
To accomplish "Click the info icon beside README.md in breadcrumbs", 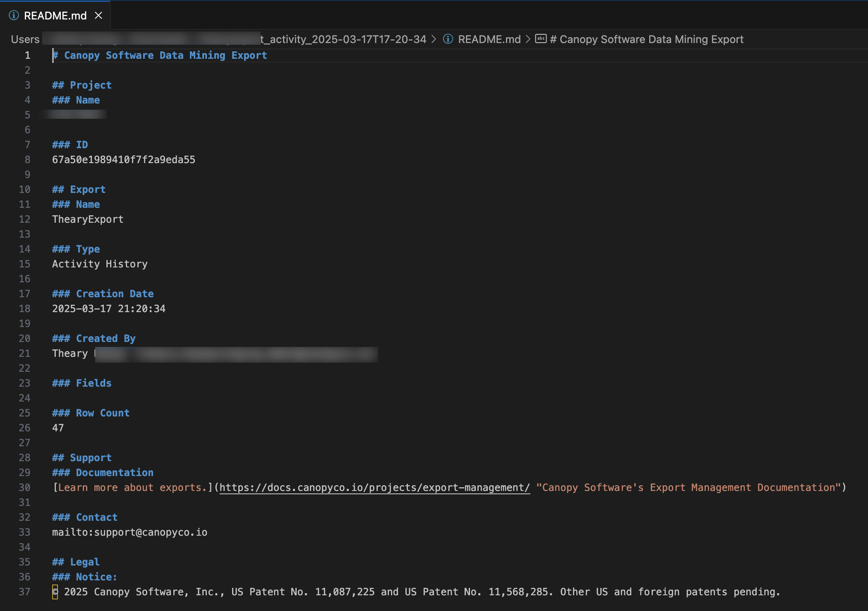I will [447, 39].
